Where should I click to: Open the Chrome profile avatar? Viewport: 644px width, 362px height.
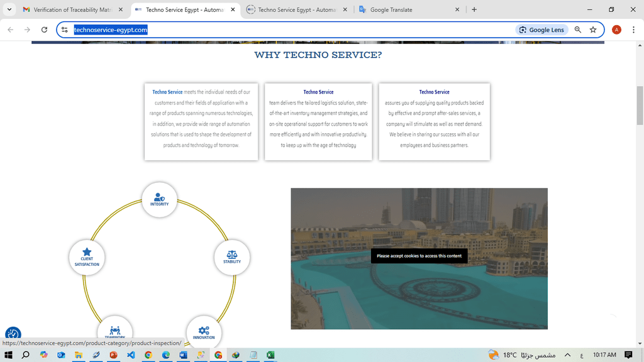point(616,30)
